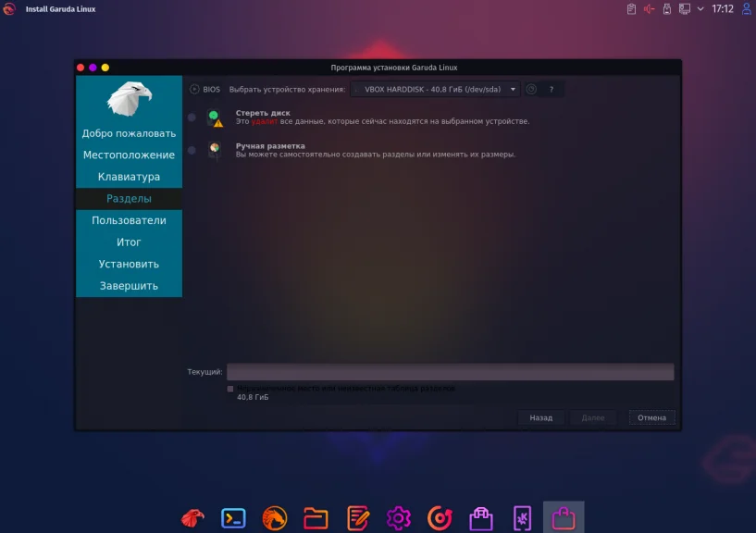The height and width of the screenshot is (533, 756).
Task: Click the settings gear icon in the dock
Action: 398,517
